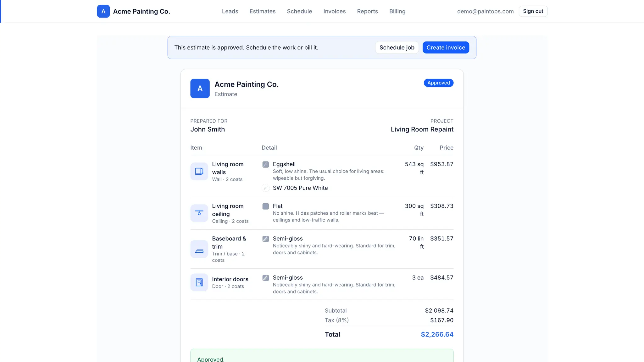The image size is (644, 362).
Task: Click the Wall · 2 coats subtitle
Action: (227, 179)
